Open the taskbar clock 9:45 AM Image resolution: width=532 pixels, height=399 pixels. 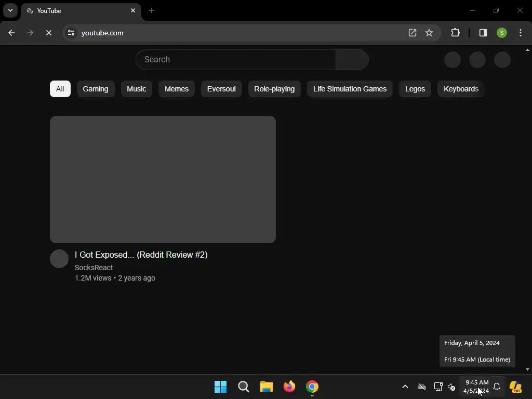(x=476, y=387)
